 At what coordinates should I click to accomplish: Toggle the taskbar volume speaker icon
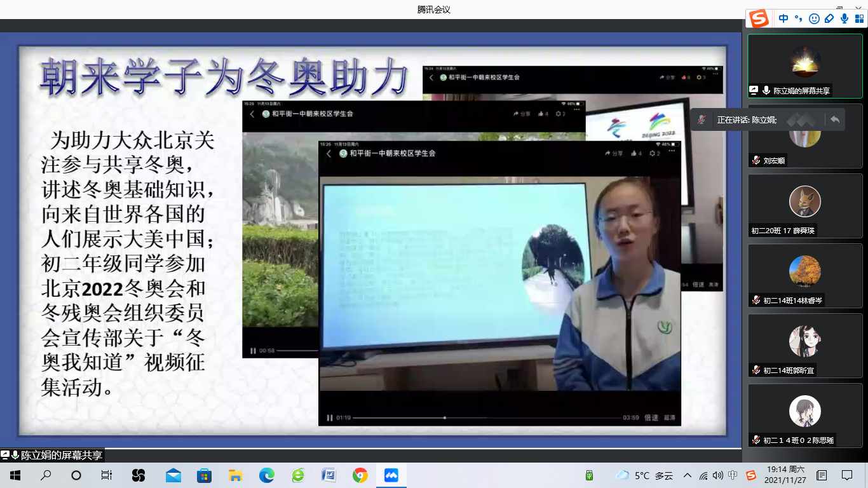pyautogui.click(x=718, y=475)
